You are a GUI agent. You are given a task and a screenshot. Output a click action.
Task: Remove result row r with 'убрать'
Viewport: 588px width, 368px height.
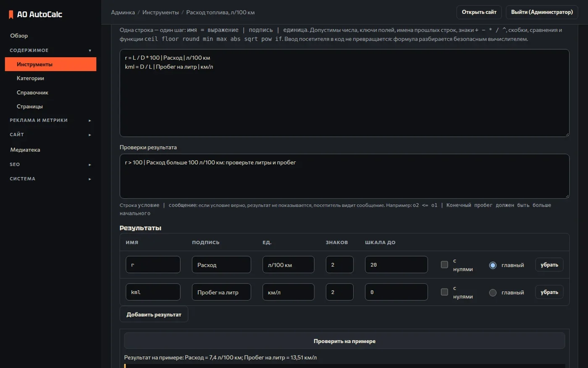pos(549,265)
